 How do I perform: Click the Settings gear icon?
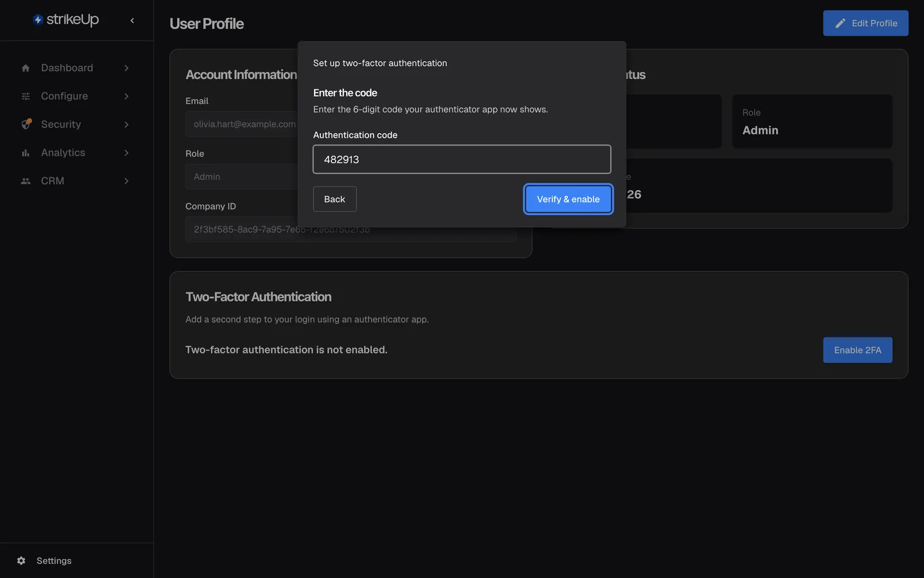tap(21, 561)
